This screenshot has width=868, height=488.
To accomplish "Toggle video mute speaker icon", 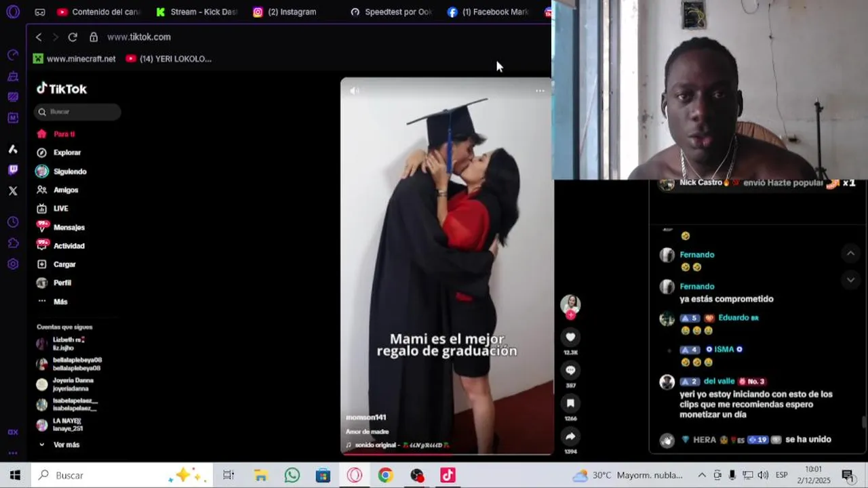I will [x=354, y=91].
